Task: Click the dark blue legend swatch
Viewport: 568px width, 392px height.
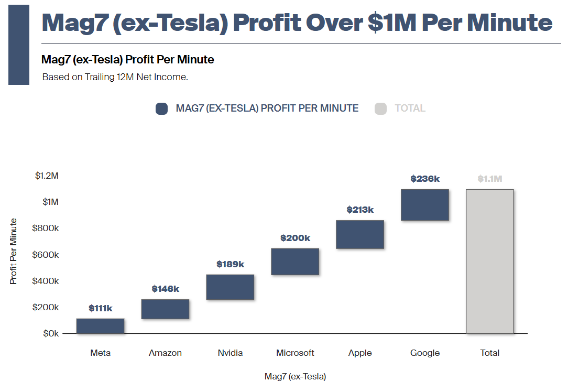Action: [161, 108]
